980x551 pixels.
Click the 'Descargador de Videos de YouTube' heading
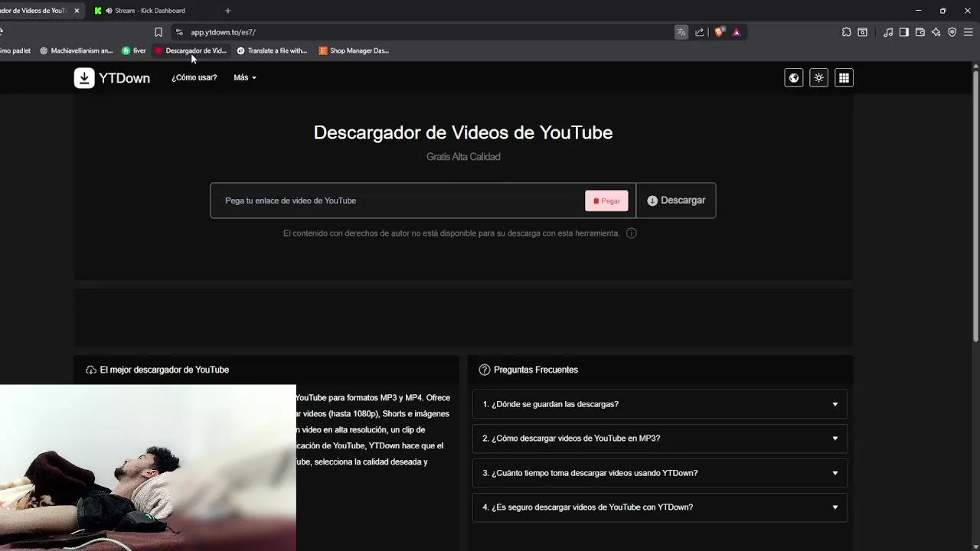tap(463, 132)
